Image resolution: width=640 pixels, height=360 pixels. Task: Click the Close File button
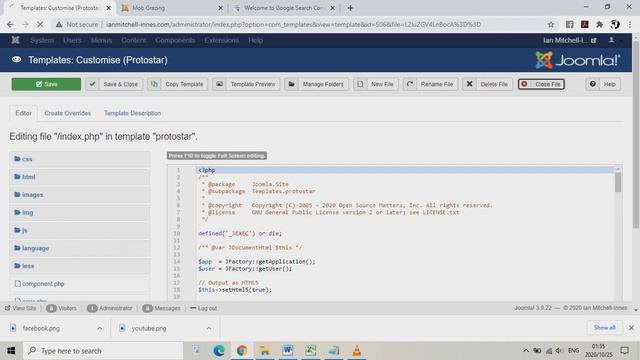541,84
